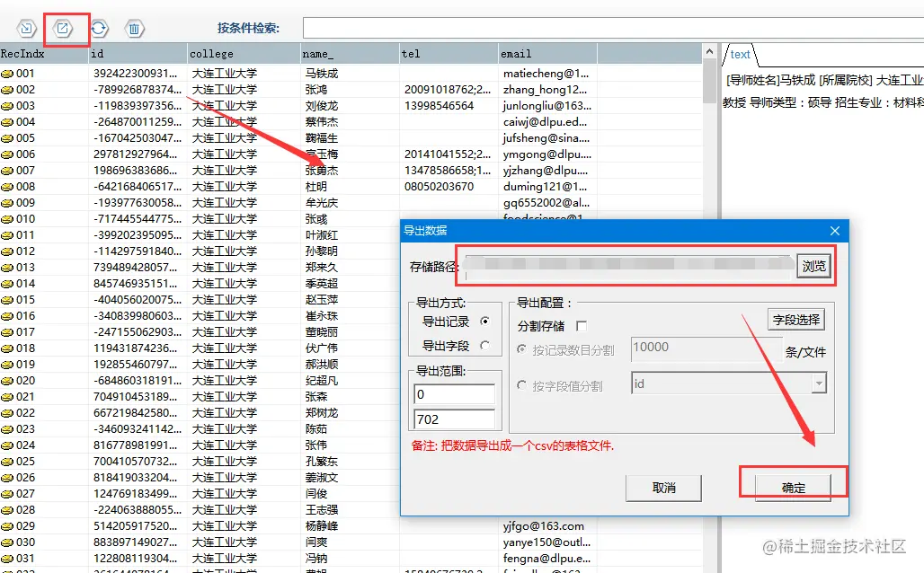Select the name cell 郑树龙
The image size is (924, 573).
pyautogui.click(x=322, y=413)
